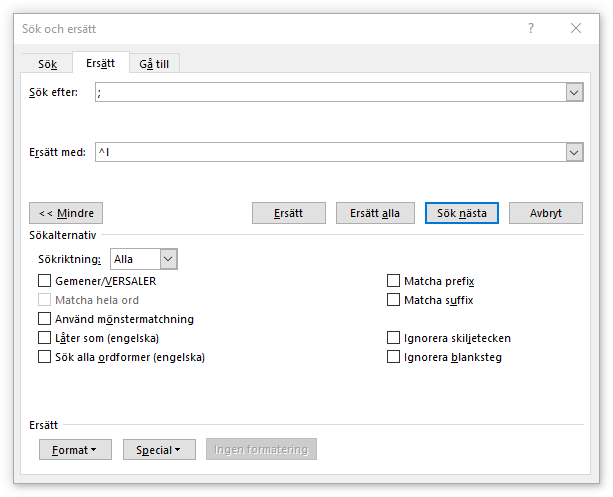Toggle the Låter som (engelska) checkbox
Viewport: 613px width, 497px height.
pyautogui.click(x=45, y=338)
